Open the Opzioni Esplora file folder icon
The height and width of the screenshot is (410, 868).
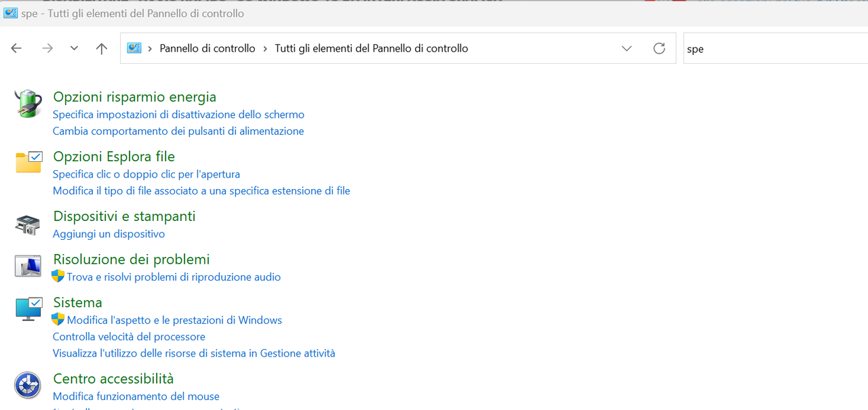28,162
